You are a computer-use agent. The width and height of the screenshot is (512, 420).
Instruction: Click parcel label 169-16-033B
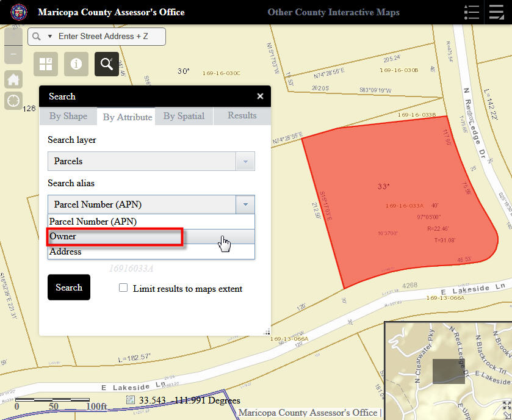click(x=417, y=115)
